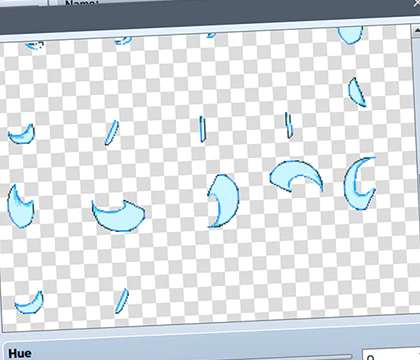The height and width of the screenshot is (360, 420).
Task: Click the wide bowl-shaped crescent sprite in preview
Action: (118, 216)
